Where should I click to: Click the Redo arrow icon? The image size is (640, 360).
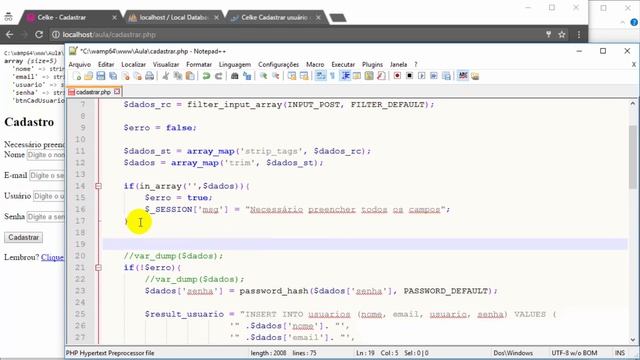(x=218, y=76)
